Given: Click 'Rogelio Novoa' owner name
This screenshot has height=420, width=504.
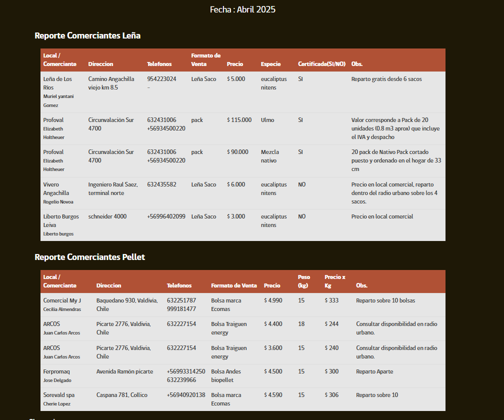Looking at the screenshot, I should [x=58, y=202].
